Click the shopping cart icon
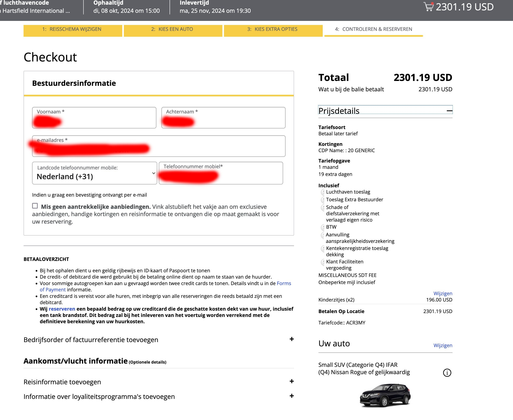 click(429, 7)
